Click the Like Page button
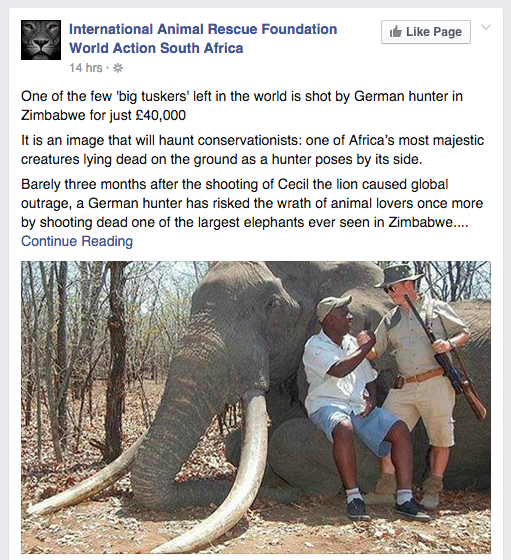 click(x=426, y=32)
